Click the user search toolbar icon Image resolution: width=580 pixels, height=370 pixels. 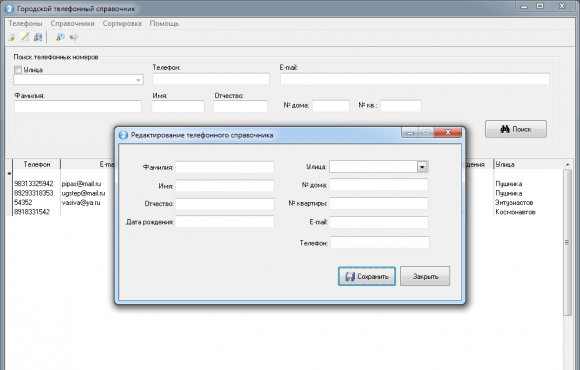pyautogui.click(x=60, y=37)
